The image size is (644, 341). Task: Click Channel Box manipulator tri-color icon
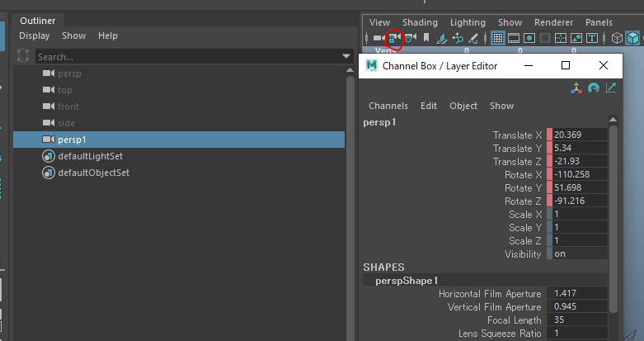tap(576, 88)
